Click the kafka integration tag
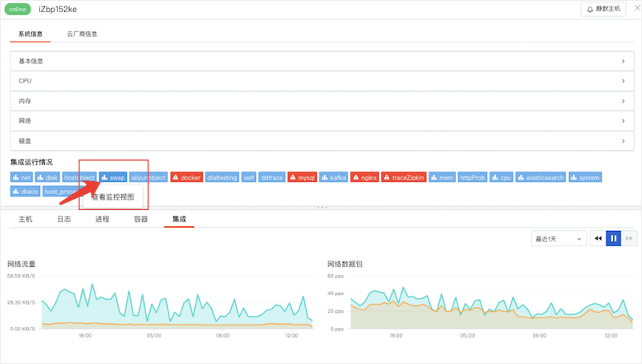 click(335, 177)
